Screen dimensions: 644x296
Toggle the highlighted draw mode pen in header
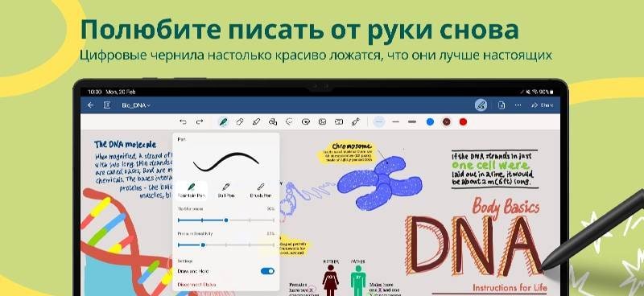[481, 105]
